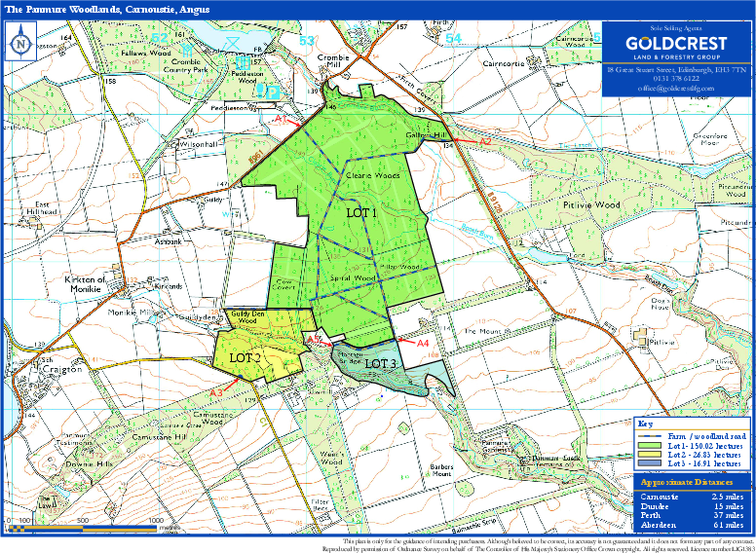Click the 'LOT 1' label on the map
This screenshot has height=553, width=756.
pyautogui.click(x=361, y=213)
